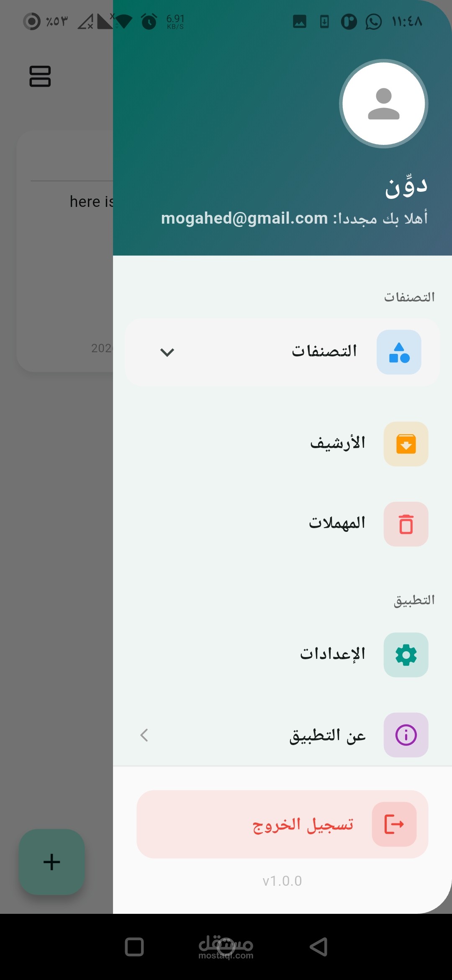Open the green settings gear icon
This screenshot has width=452, height=980.
tap(406, 655)
